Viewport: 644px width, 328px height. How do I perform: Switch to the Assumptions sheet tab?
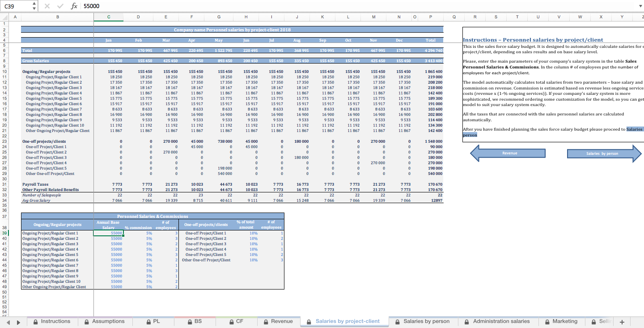(105, 321)
